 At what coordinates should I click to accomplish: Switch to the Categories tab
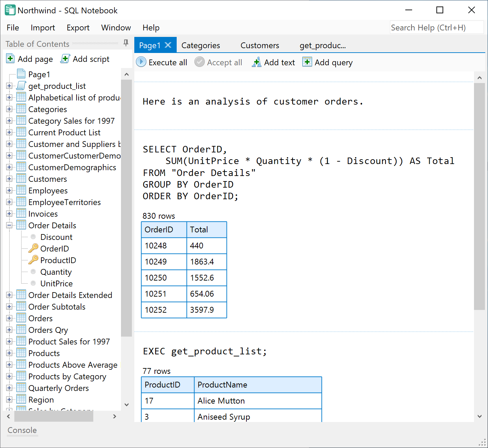pos(201,45)
